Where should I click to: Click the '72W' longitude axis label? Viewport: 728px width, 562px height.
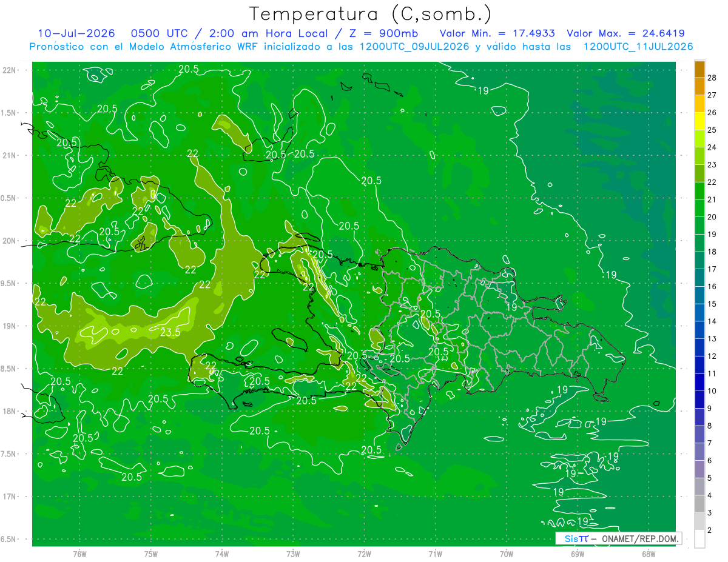[x=364, y=554]
